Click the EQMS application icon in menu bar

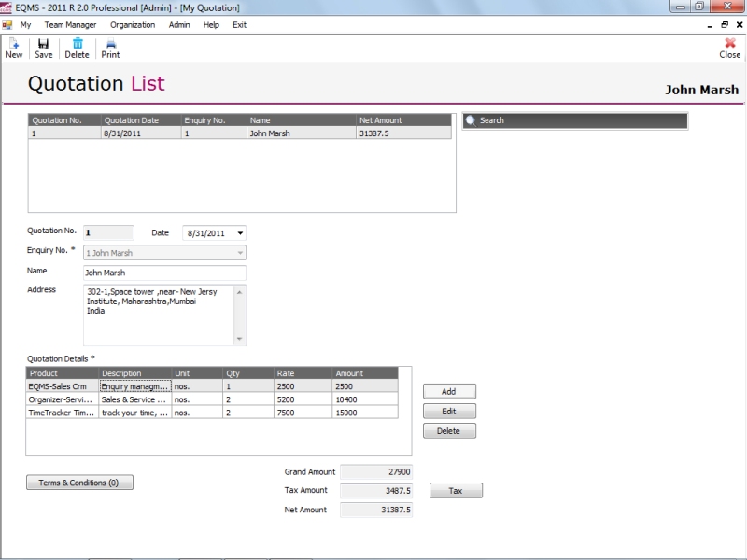pos(7,25)
